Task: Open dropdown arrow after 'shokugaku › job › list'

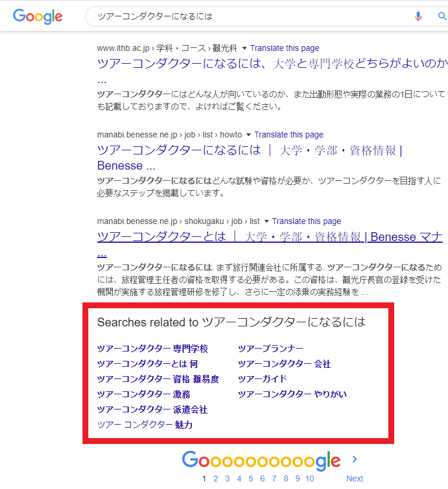Action: (x=266, y=222)
